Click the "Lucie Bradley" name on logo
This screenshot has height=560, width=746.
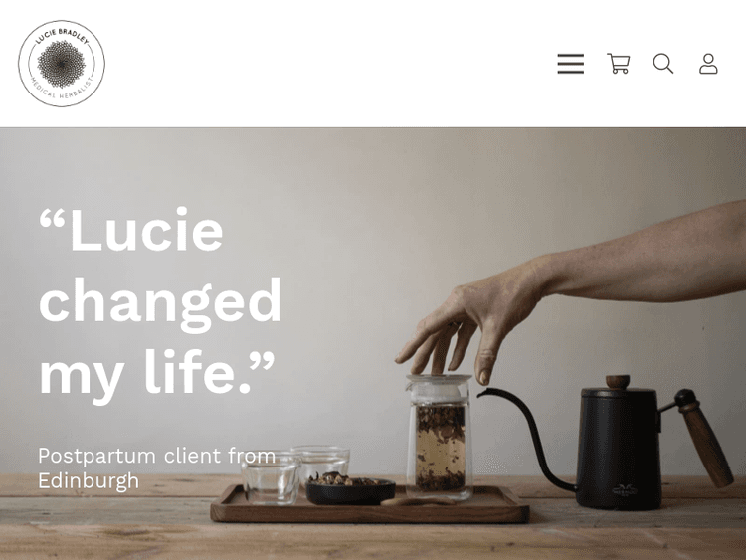62,35
